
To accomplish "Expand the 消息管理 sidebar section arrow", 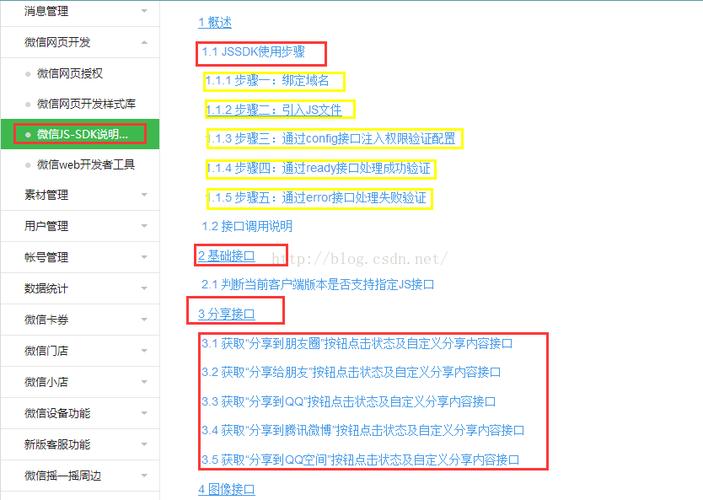I will tap(144, 11).
